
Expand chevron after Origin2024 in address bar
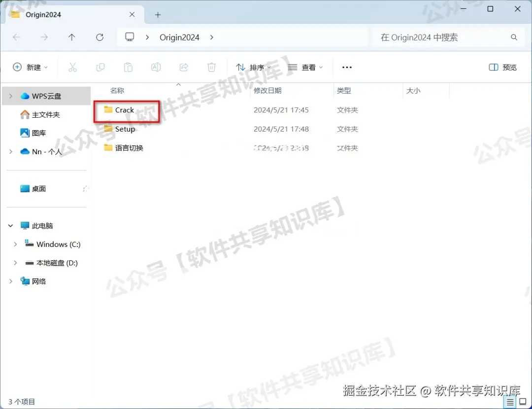pyautogui.click(x=212, y=37)
